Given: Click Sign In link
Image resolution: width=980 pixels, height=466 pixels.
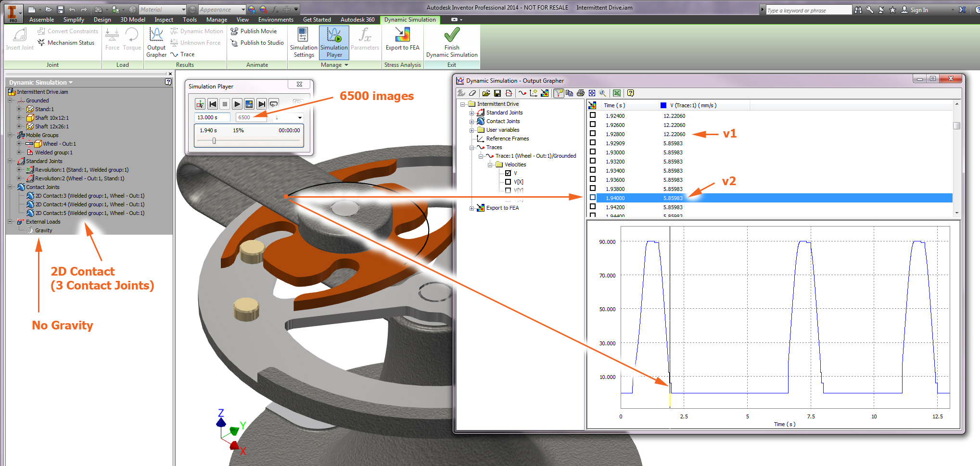Looking at the screenshot, I should click(918, 10).
